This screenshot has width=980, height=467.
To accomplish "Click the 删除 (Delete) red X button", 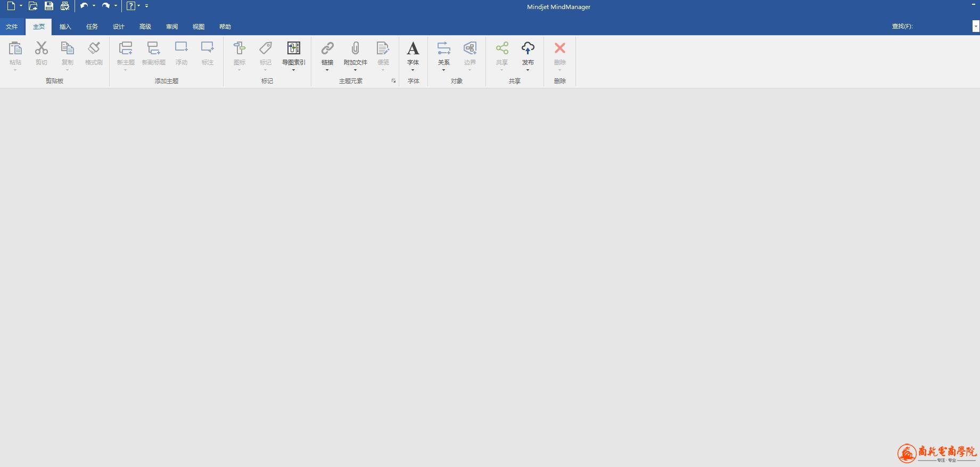I will coord(559,48).
